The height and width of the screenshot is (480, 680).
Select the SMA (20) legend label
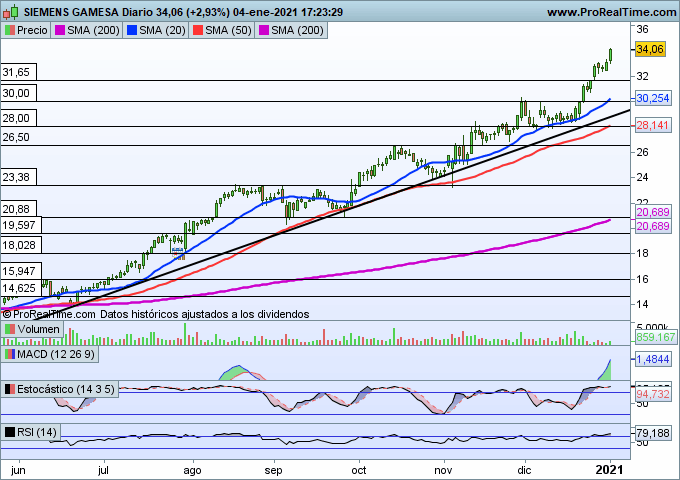pos(162,30)
